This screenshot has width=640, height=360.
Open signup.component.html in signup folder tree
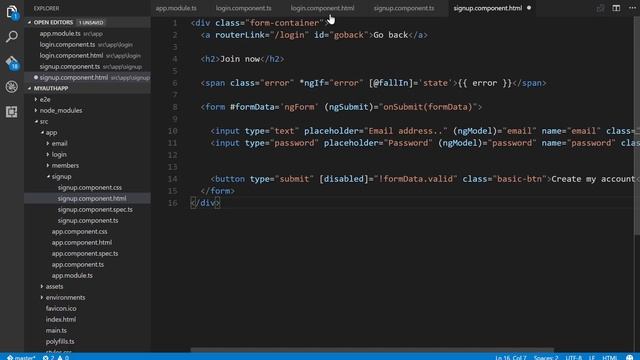coord(92,198)
